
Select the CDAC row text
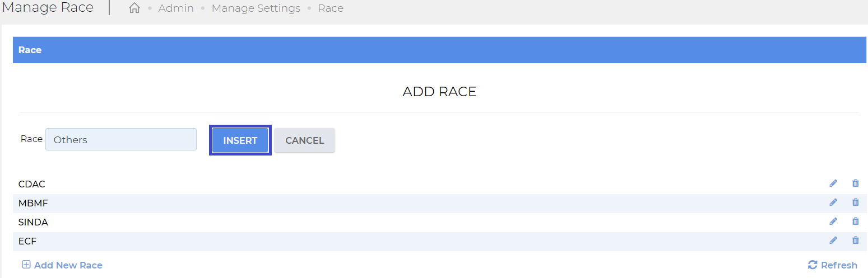click(32, 184)
